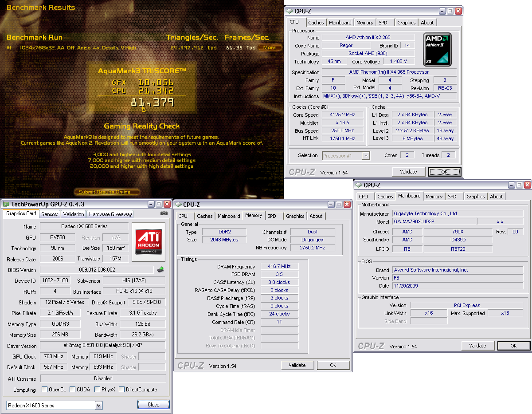Click the CPU-Z Mainboard window title icon
Image resolution: width=532 pixels, height=414 pixels.
coord(359,185)
